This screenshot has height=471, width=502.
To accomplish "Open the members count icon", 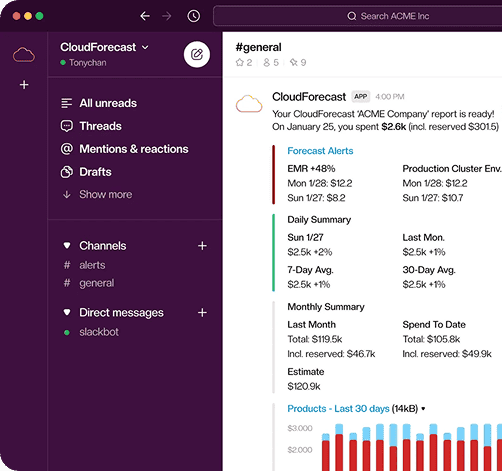I will tap(266, 62).
